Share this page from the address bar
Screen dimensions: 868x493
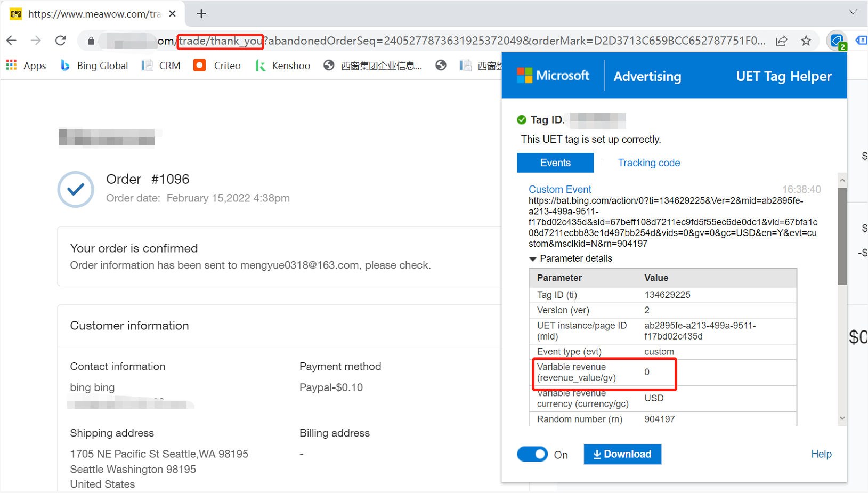point(782,41)
